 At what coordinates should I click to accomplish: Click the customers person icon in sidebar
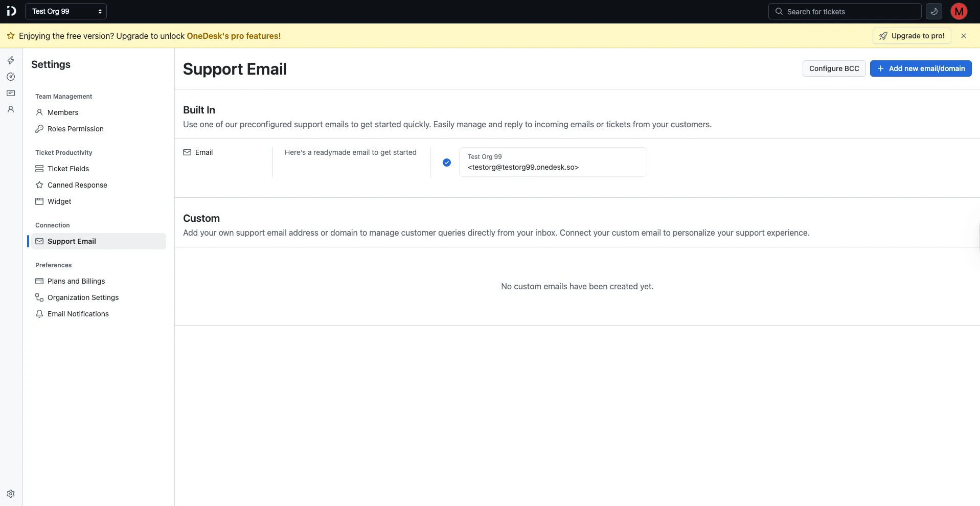pyautogui.click(x=11, y=109)
